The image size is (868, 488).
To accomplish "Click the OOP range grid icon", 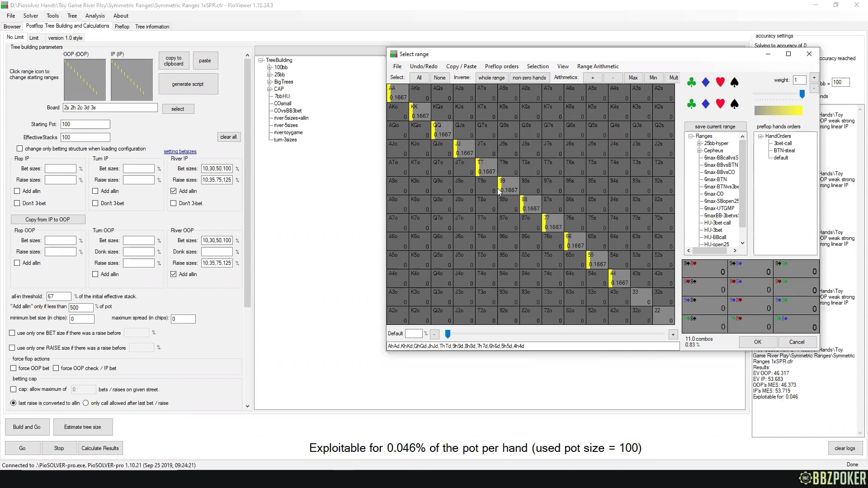I will 85,80.
